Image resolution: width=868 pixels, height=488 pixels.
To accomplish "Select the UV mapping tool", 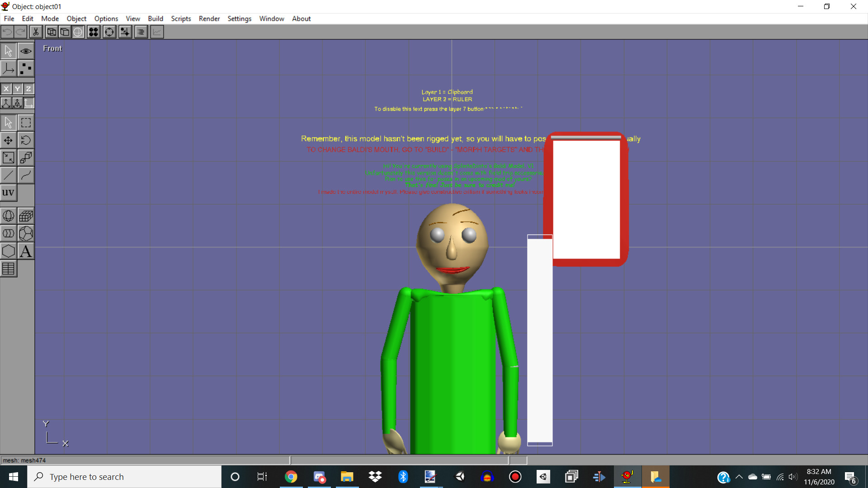I will [8, 192].
